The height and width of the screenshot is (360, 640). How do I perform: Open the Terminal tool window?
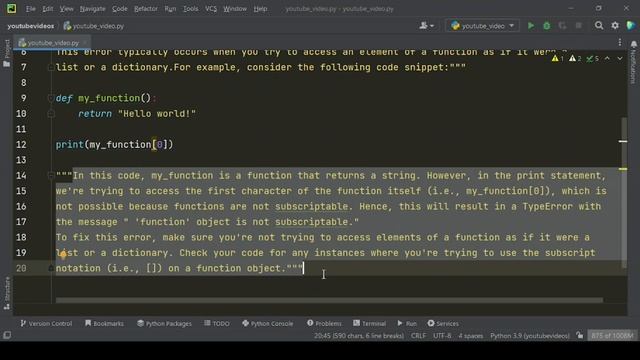pyautogui.click(x=369, y=323)
